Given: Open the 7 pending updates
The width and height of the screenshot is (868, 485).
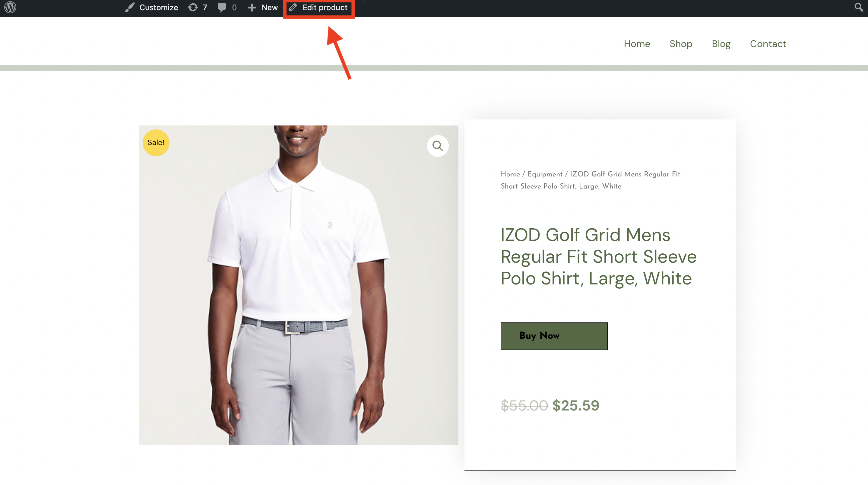Looking at the screenshot, I should coord(204,8).
